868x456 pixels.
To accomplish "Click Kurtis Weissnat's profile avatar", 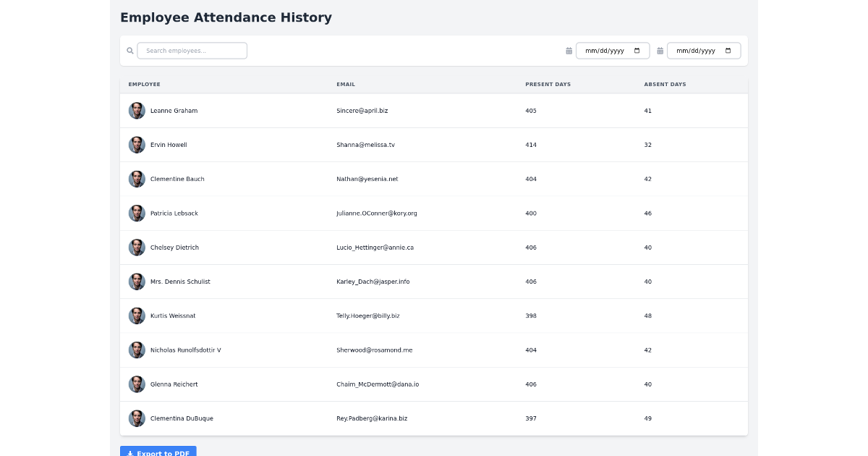I will point(137,316).
